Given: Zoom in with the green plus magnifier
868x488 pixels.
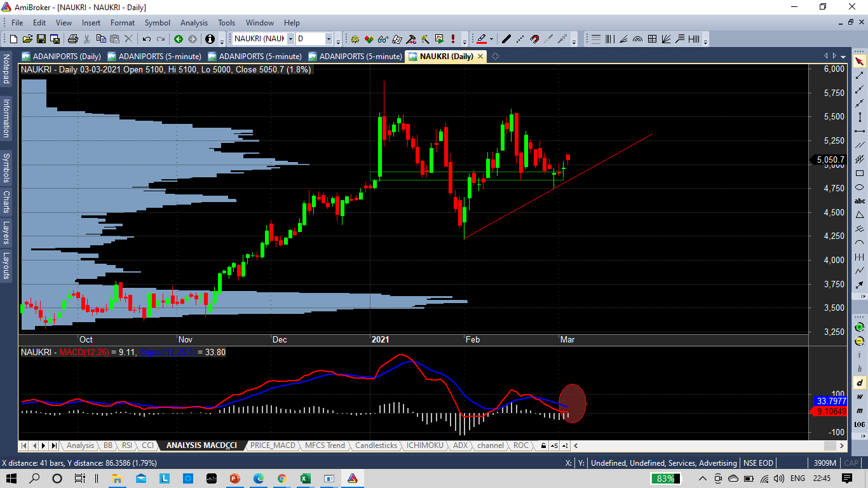Looking at the screenshot, I should click(x=859, y=327).
